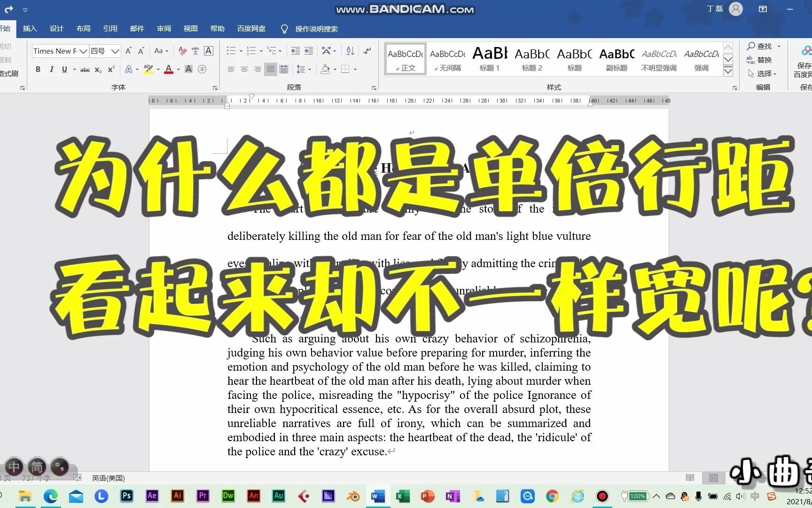Image resolution: width=812 pixels, height=508 pixels.
Task: Launch Photoshop from the taskbar
Action: coord(126,496)
